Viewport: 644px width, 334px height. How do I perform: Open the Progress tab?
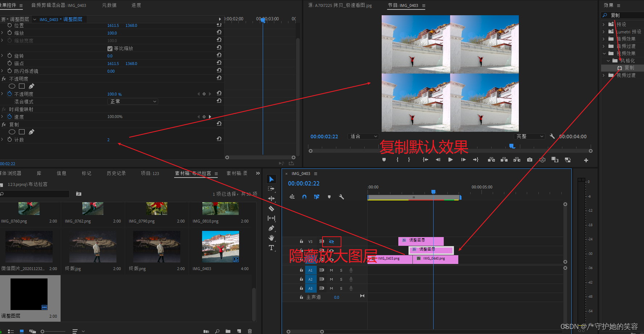click(x=136, y=5)
